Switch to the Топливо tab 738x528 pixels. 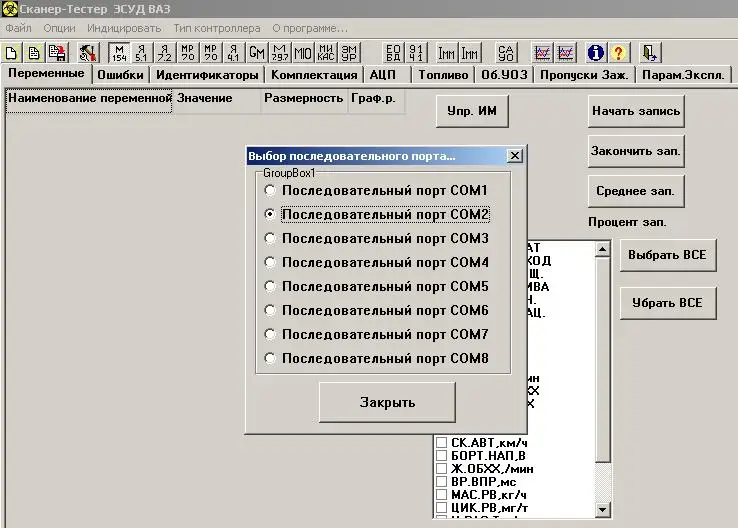click(x=443, y=75)
